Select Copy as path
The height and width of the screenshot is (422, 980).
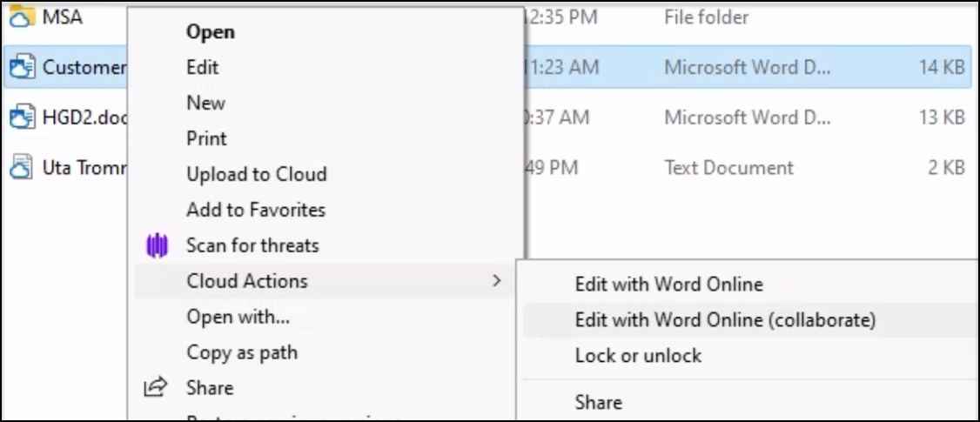(x=241, y=352)
